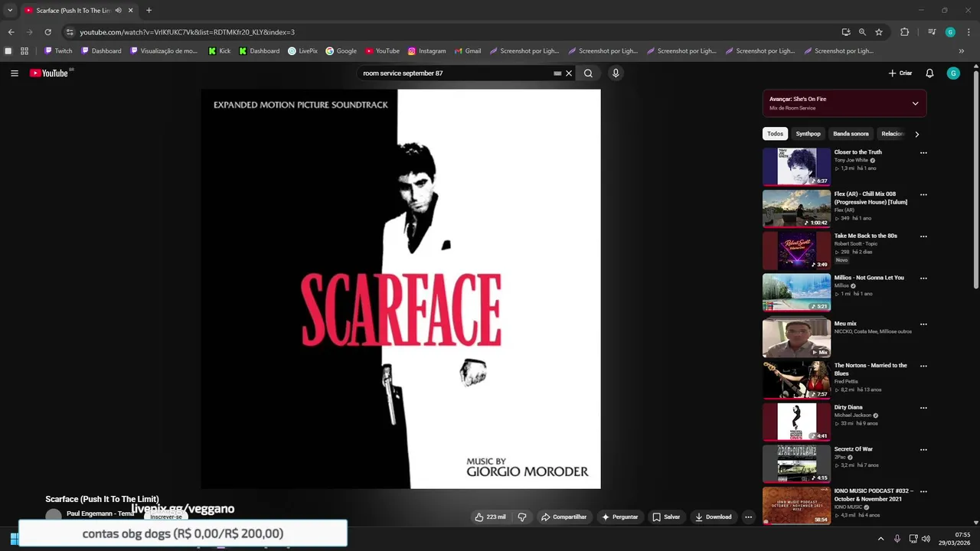
Task: Click the Inscrever-se button
Action: coord(166,517)
